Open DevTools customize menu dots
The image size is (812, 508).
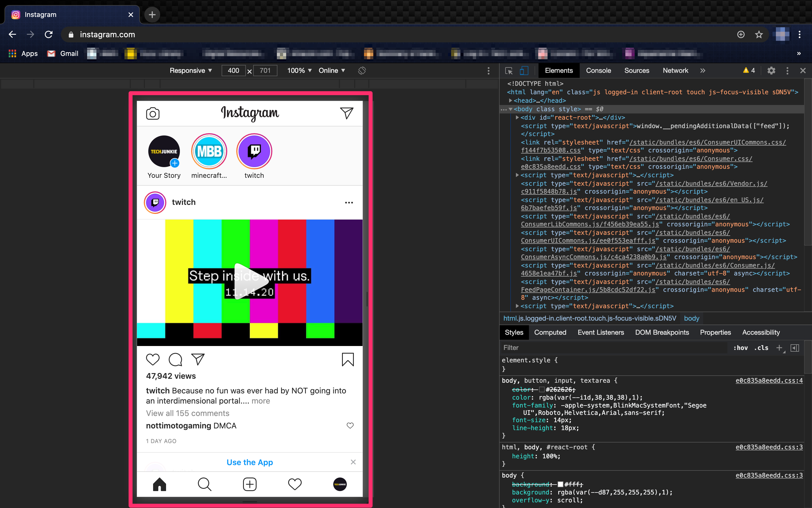787,71
